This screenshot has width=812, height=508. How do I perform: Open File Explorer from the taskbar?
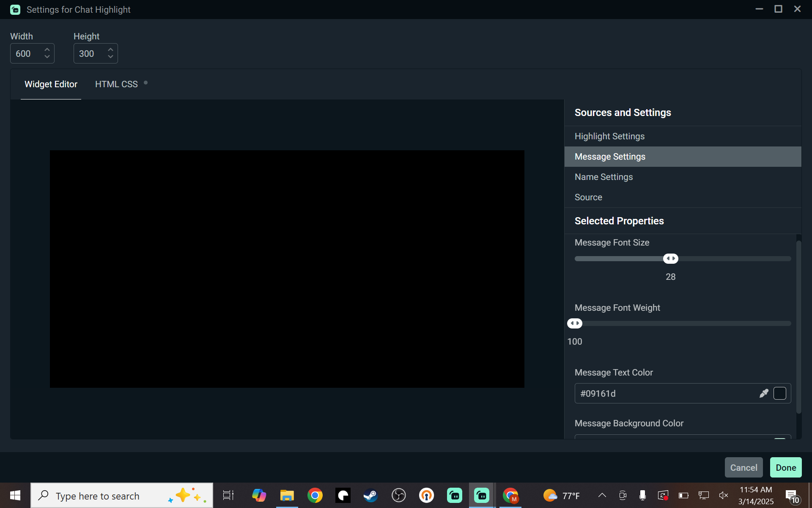(287, 495)
